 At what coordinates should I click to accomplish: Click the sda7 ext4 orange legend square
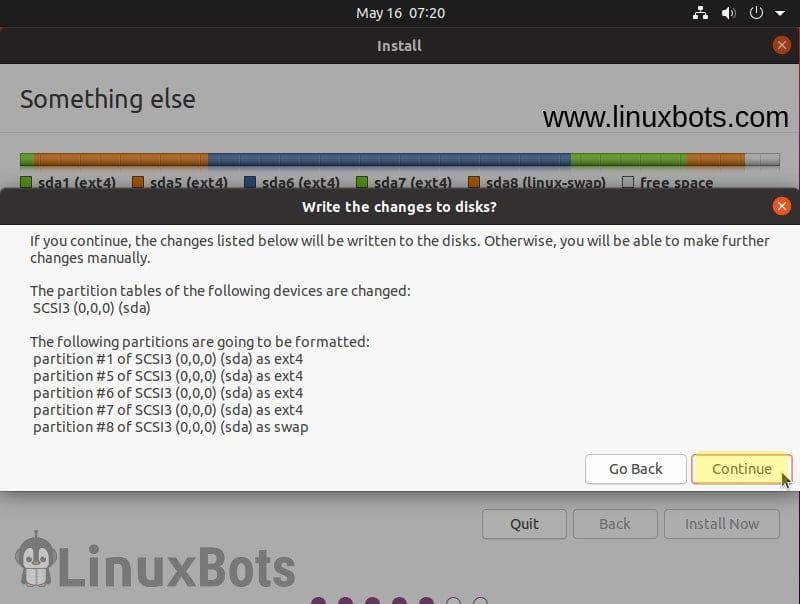[362, 183]
